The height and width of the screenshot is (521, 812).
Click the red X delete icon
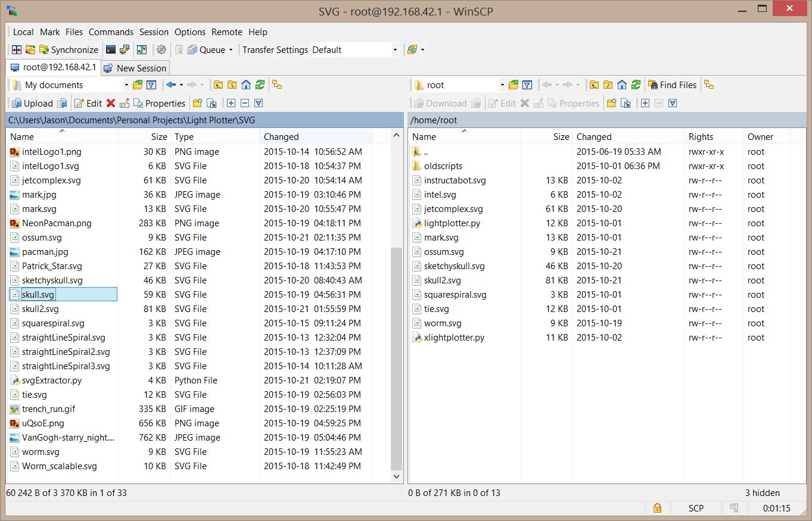110,104
